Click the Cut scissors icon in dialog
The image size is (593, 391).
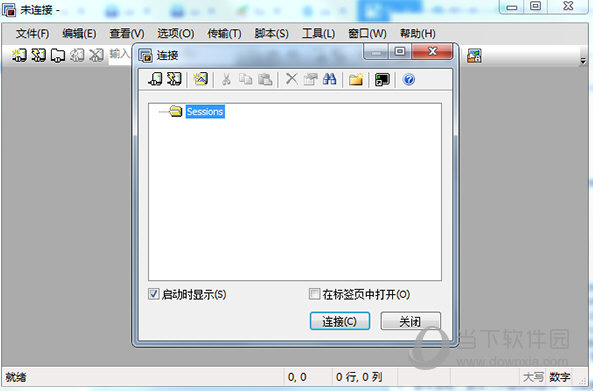click(226, 79)
